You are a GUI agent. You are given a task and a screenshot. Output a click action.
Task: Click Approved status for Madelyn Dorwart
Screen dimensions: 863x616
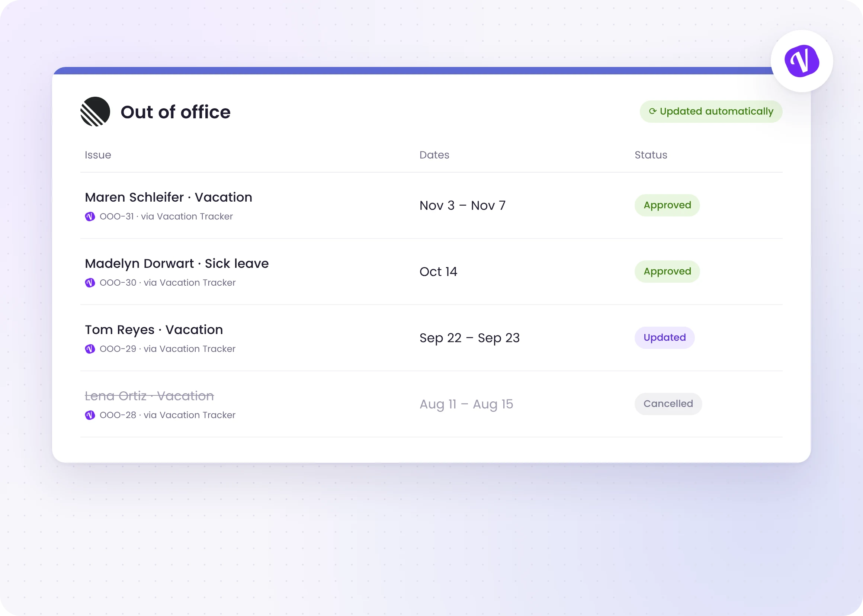(x=667, y=272)
